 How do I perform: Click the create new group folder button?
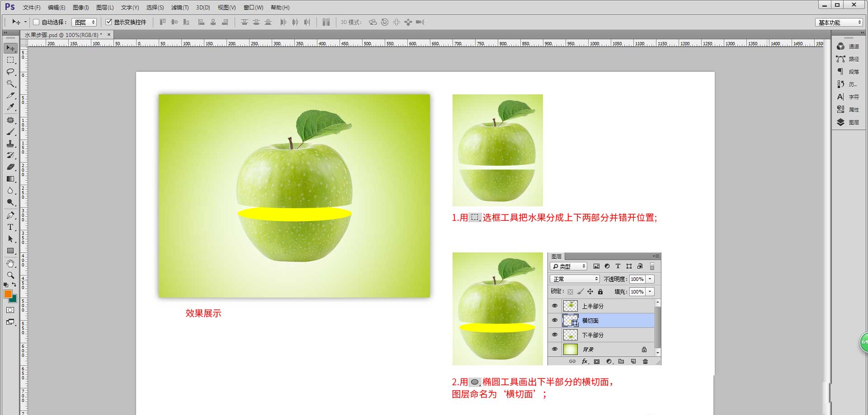[x=621, y=361]
